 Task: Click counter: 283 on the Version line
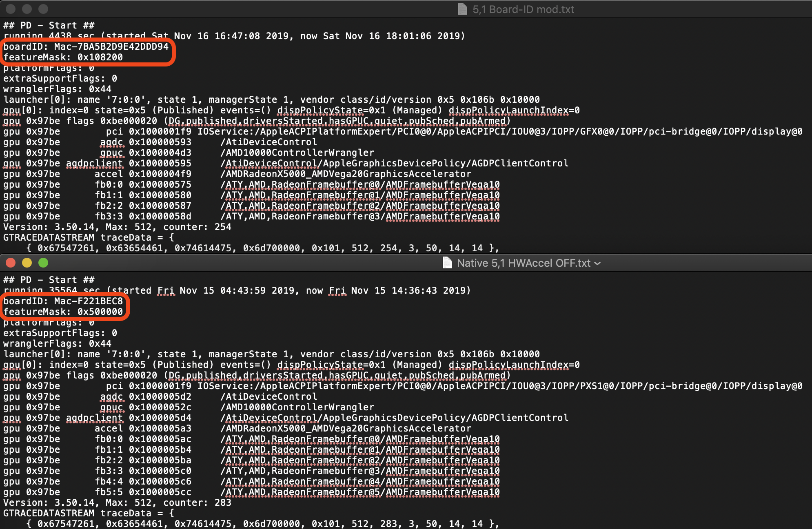click(x=197, y=502)
